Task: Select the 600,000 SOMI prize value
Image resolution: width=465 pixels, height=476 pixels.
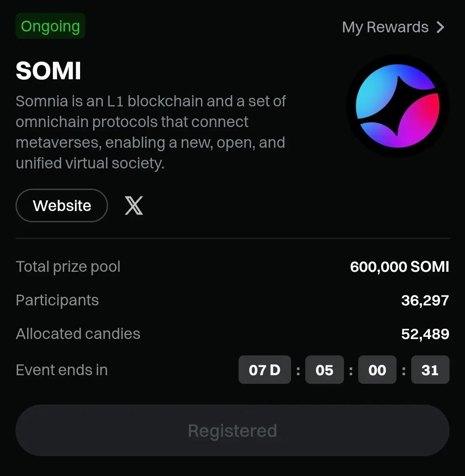Action: tap(400, 267)
